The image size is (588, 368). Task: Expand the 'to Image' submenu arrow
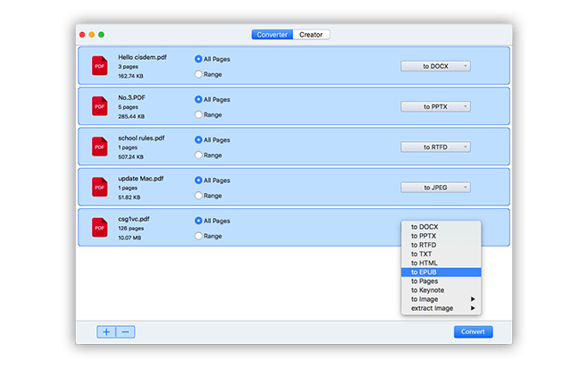[473, 299]
